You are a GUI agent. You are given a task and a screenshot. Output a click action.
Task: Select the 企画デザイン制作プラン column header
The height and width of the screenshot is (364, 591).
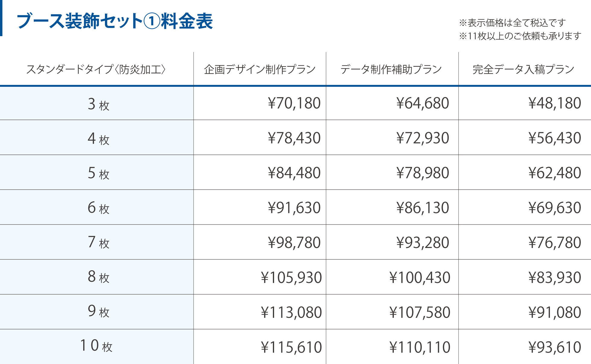pyautogui.click(x=260, y=69)
